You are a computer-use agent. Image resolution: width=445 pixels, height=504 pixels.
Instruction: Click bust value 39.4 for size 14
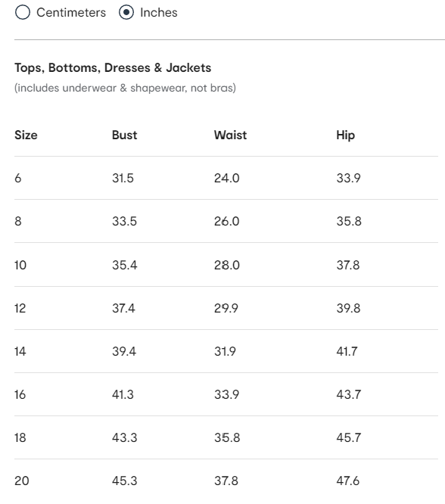click(x=124, y=351)
